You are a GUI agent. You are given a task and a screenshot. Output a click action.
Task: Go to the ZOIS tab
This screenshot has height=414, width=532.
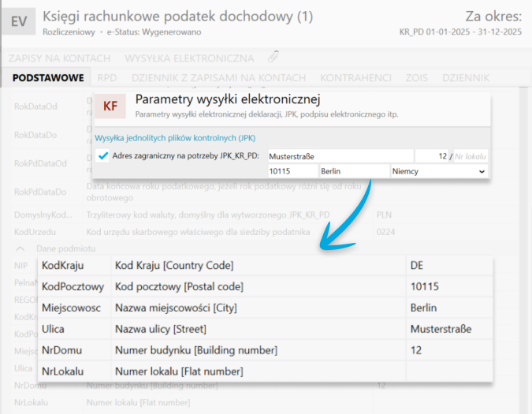coord(416,78)
